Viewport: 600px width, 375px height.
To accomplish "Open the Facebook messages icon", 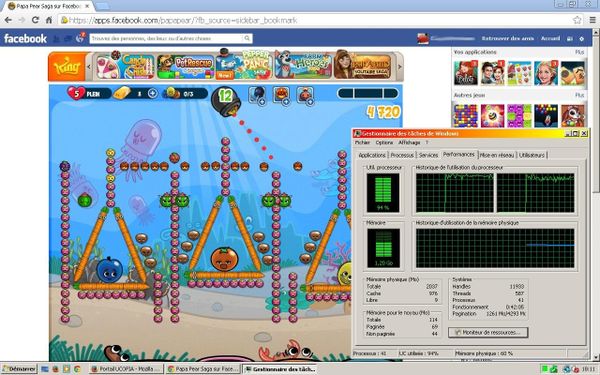I will (x=68, y=39).
